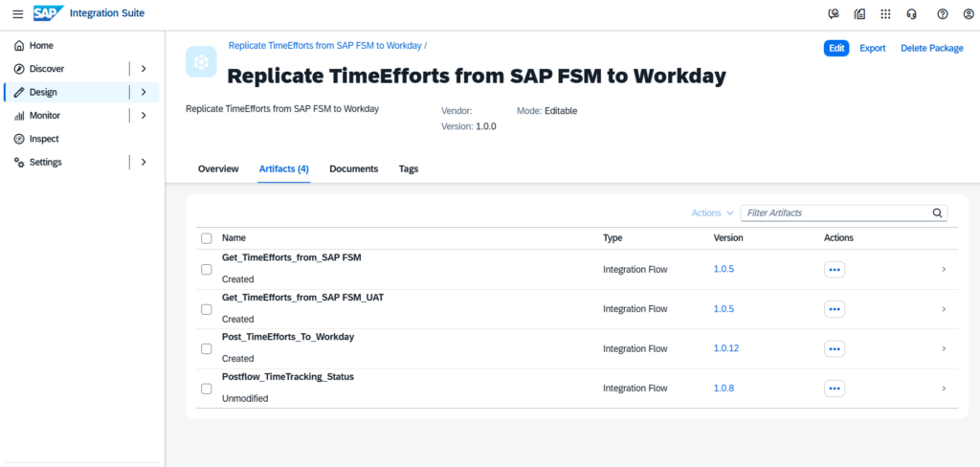Open the product switcher grid icon
Screen dimensions: 980x467
(885, 13)
